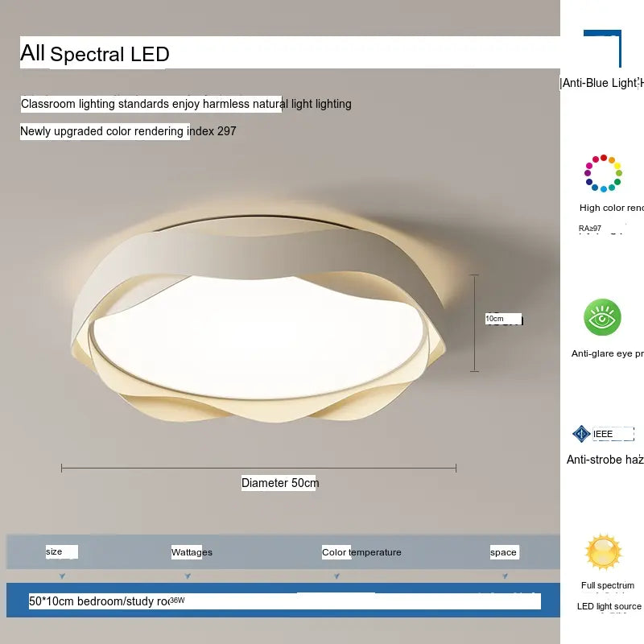The image size is (644, 644).
Task: Select the size column header
Action: (x=54, y=552)
